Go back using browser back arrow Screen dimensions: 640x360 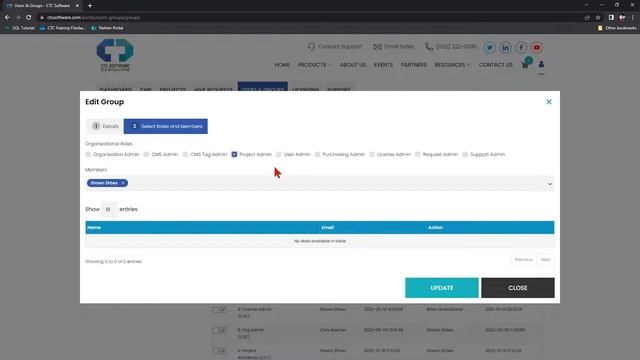7,18
